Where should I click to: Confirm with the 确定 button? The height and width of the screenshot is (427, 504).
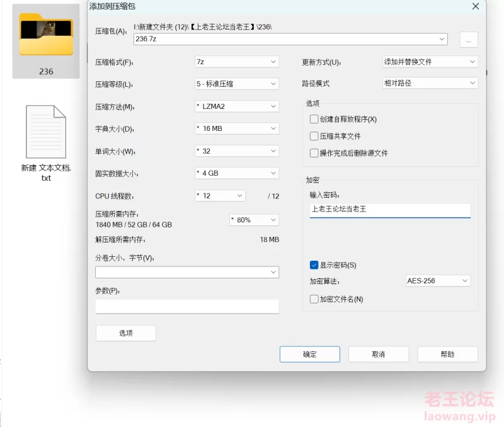309,355
